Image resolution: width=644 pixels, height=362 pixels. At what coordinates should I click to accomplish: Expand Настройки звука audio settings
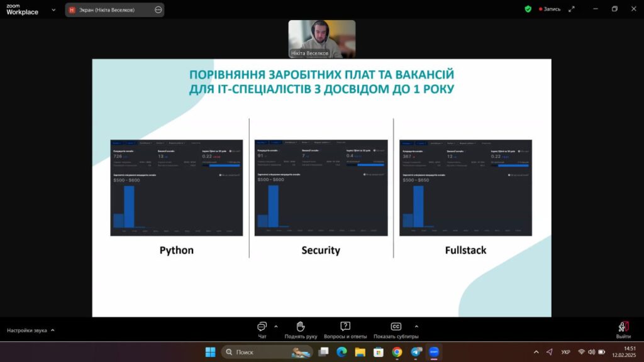click(x=30, y=330)
